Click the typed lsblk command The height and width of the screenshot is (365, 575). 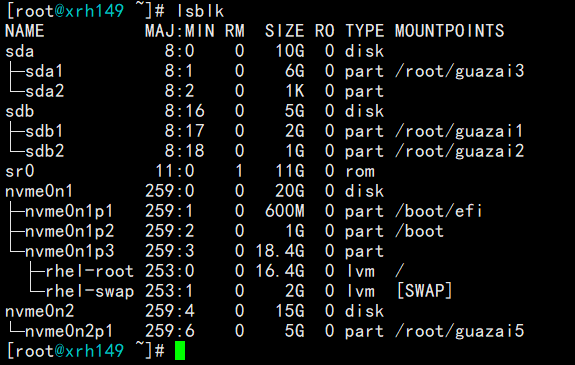tap(200, 11)
